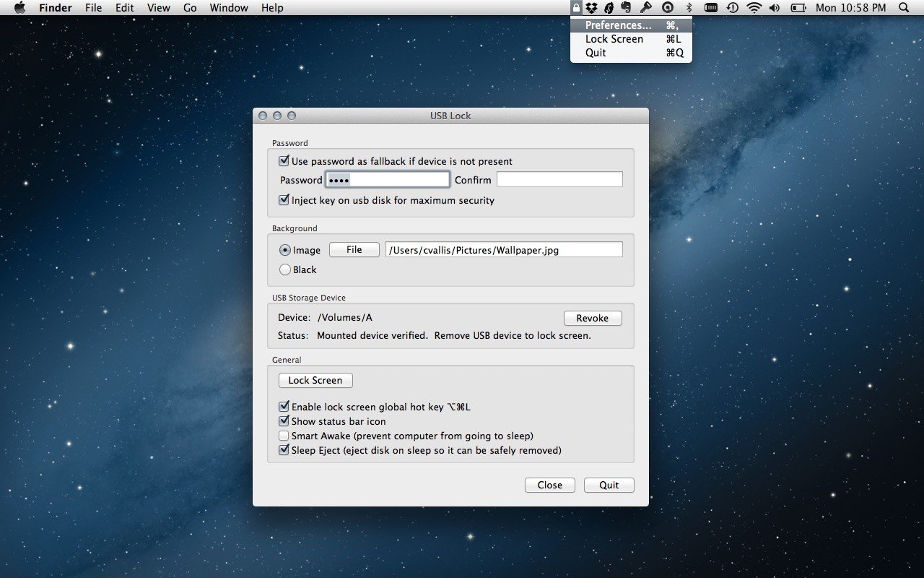Image resolution: width=924 pixels, height=578 pixels.
Task: Enable Smart Awake checkbox
Action: (x=284, y=436)
